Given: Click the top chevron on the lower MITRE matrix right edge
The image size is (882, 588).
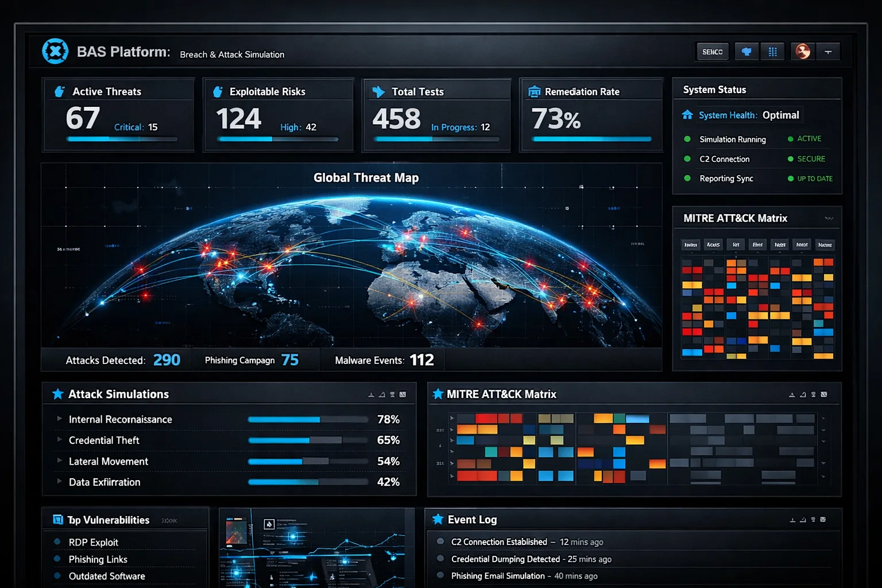Looking at the screenshot, I should click(823, 418).
